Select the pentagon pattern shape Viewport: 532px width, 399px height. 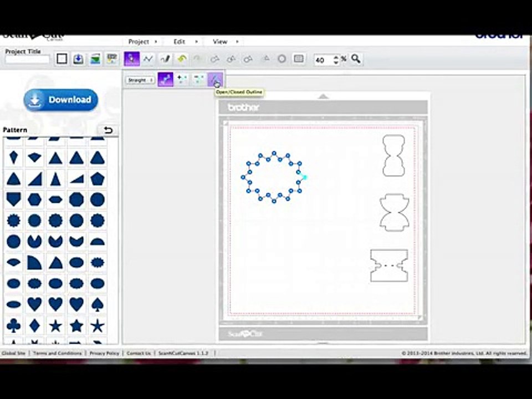[x=98, y=178]
